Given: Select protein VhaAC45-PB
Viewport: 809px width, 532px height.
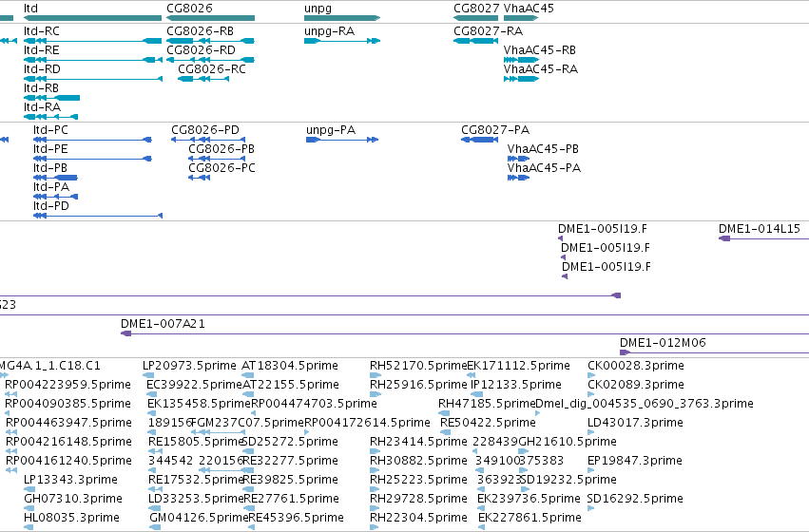Looking at the screenshot, I should tap(543, 149).
